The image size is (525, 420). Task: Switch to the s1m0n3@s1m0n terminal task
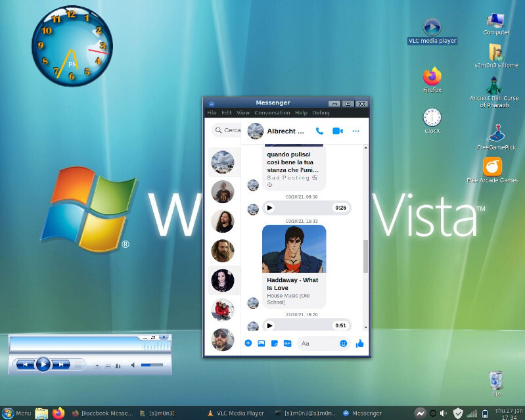coord(306,413)
